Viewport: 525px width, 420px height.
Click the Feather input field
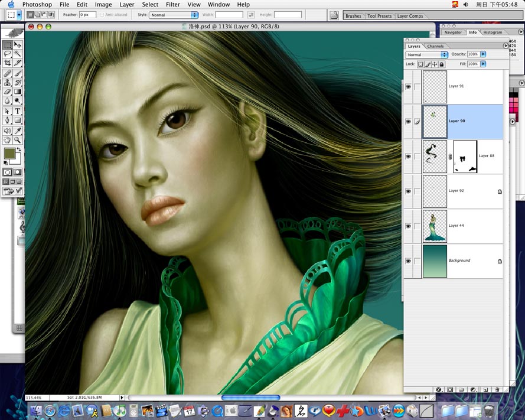(87, 15)
